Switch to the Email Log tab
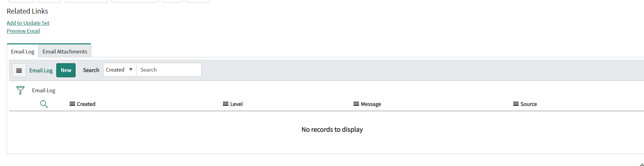644x166 pixels. (x=23, y=51)
